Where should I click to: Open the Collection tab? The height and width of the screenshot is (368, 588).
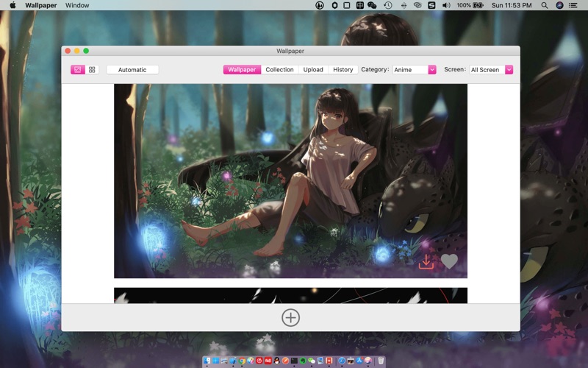click(279, 69)
